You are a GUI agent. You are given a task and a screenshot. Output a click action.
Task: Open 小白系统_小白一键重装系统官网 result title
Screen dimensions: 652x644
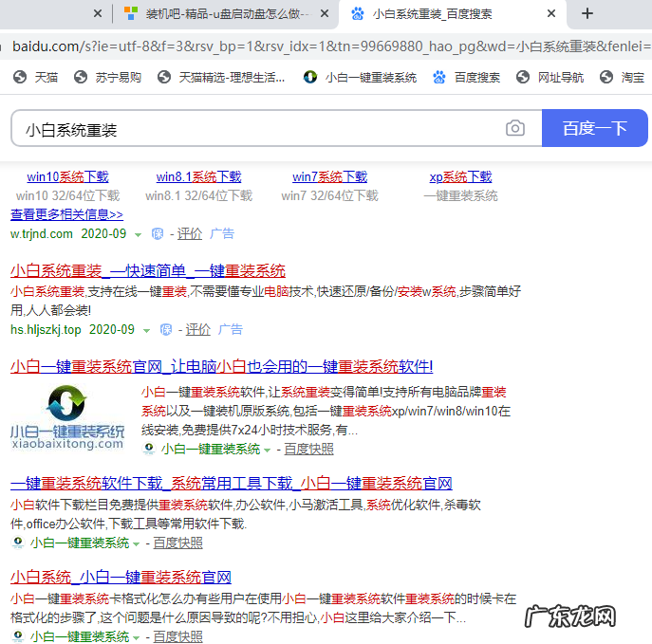coord(121,577)
